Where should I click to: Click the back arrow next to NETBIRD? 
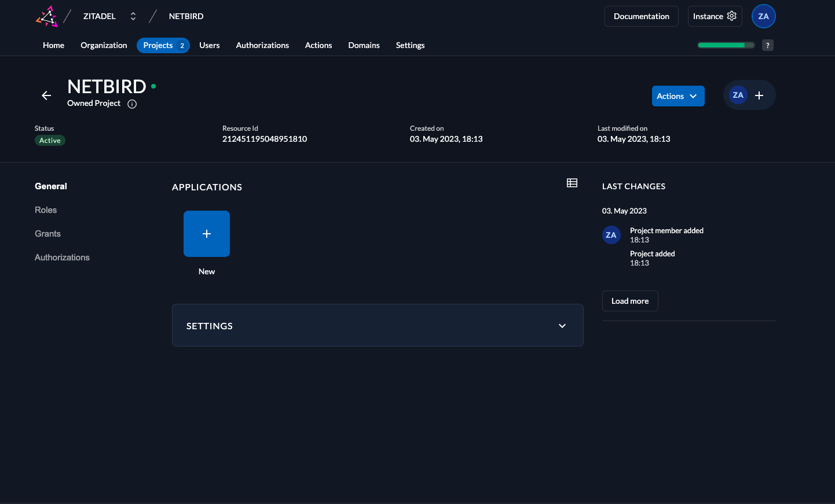pyautogui.click(x=46, y=95)
